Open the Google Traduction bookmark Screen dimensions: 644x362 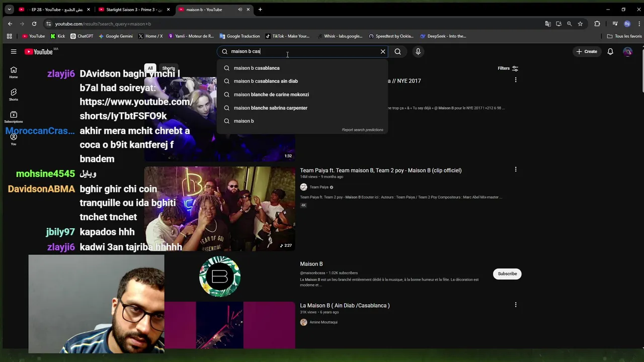239,36
